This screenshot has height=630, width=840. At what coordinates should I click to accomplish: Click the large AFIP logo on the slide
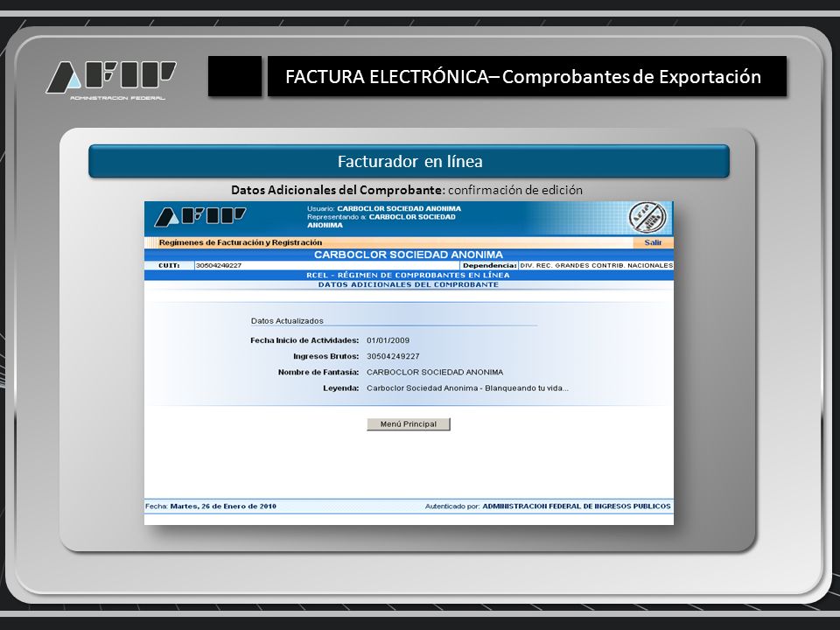[x=111, y=80]
